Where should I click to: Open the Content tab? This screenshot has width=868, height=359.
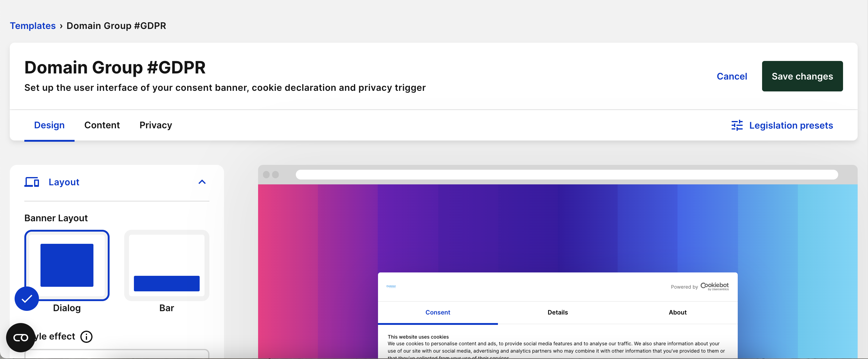point(102,125)
